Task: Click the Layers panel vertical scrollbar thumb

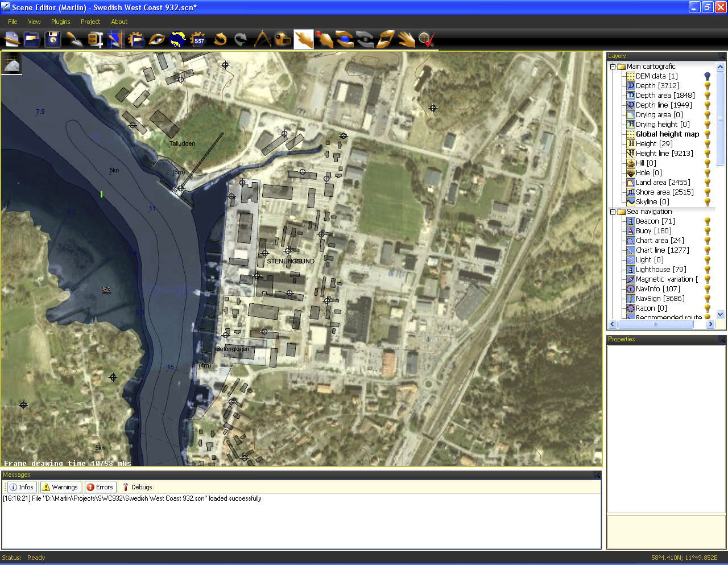Action: point(721,118)
